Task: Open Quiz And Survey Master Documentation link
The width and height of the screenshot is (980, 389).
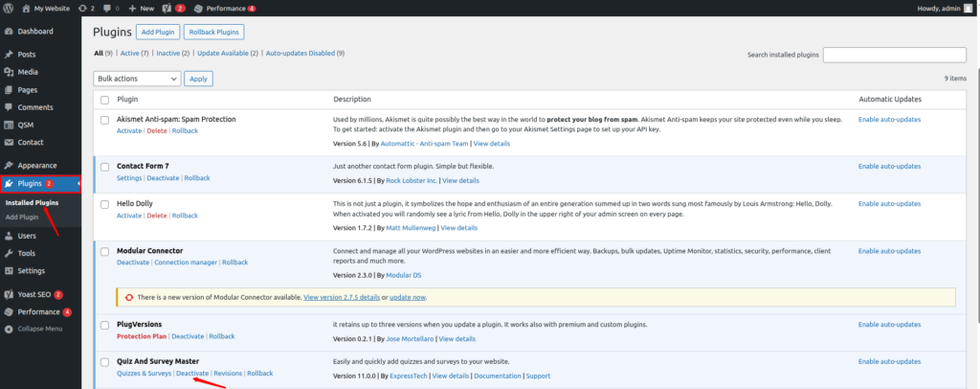Action: (x=498, y=376)
